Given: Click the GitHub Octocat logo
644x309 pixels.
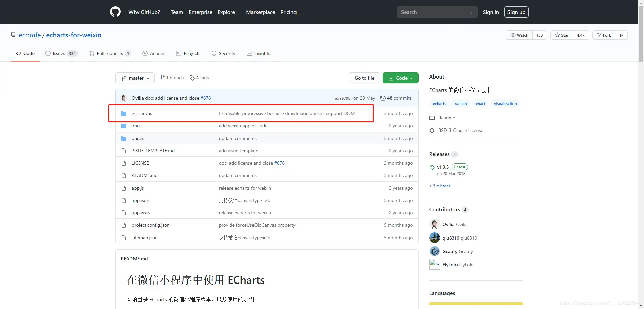Looking at the screenshot, I should click(115, 12).
